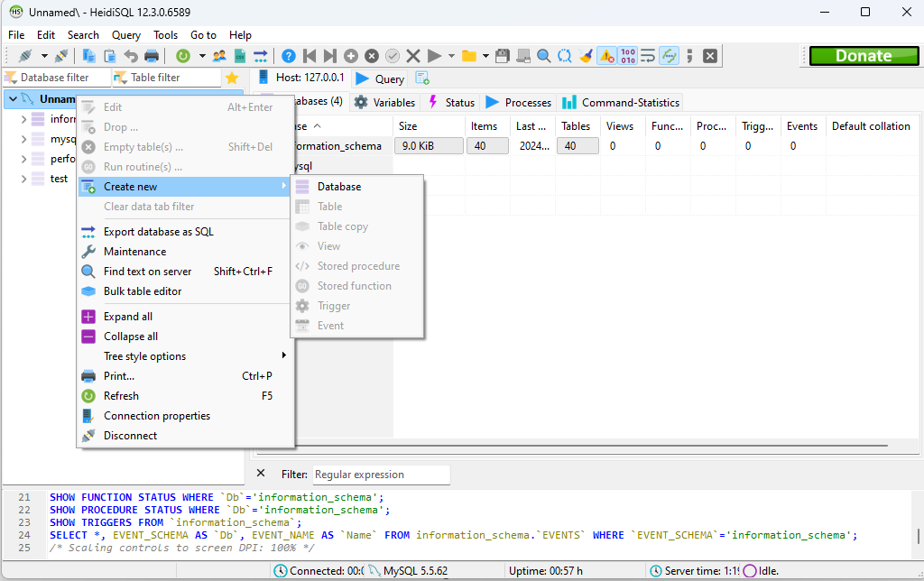Click into the Table filter field
The height and width of the screenshot is (581, 924).
coord(166,78)
